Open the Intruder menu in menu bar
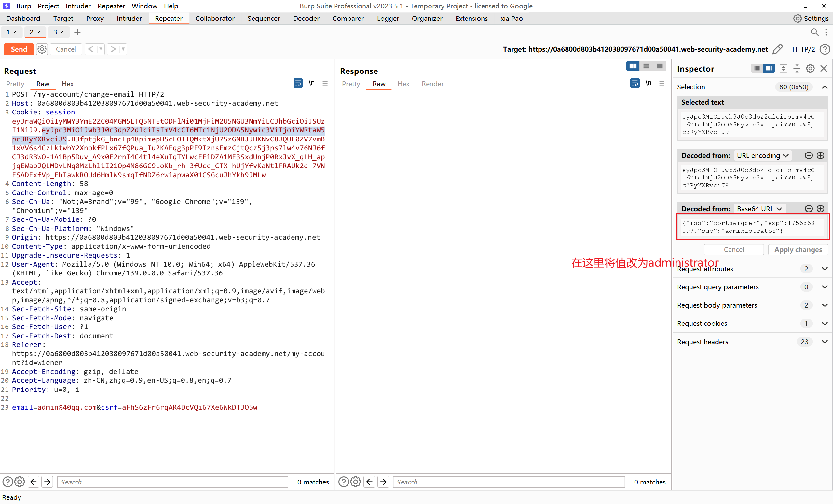Screen dimensions: 833x504 [78, 6]
